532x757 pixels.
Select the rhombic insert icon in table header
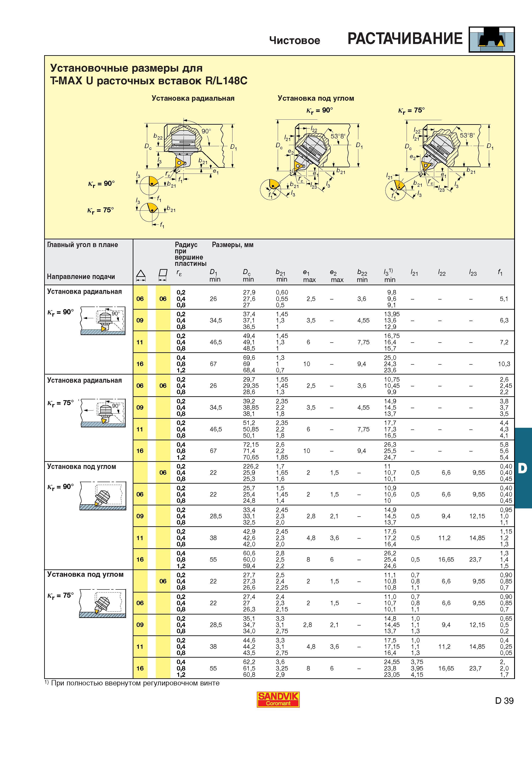tap(163, 275)
